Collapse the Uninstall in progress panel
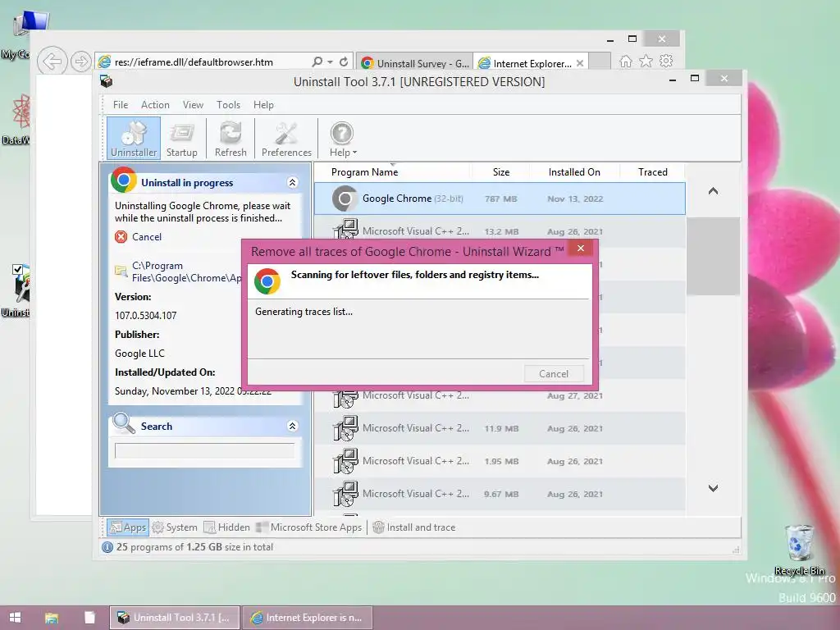This screenshot has height=630, width=840. tap(293, 183)
